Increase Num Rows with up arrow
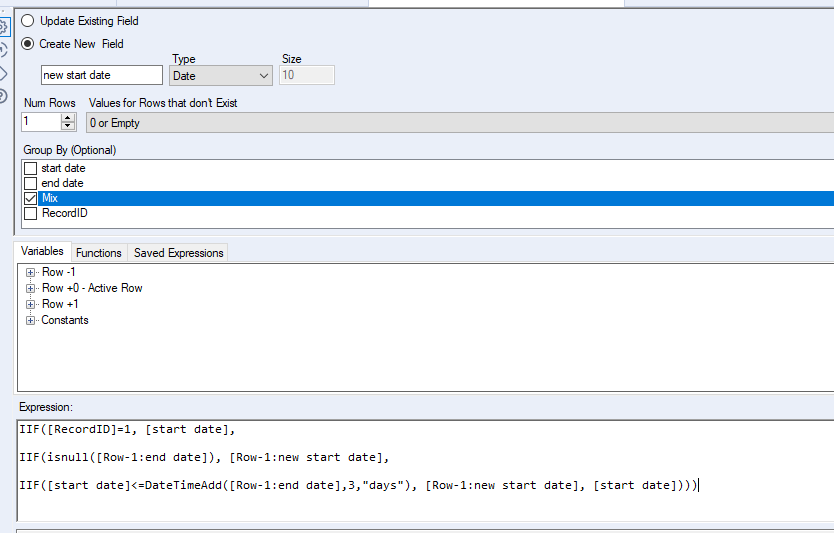The width and height of the screenshot is (834, 533). click(68, 118)
